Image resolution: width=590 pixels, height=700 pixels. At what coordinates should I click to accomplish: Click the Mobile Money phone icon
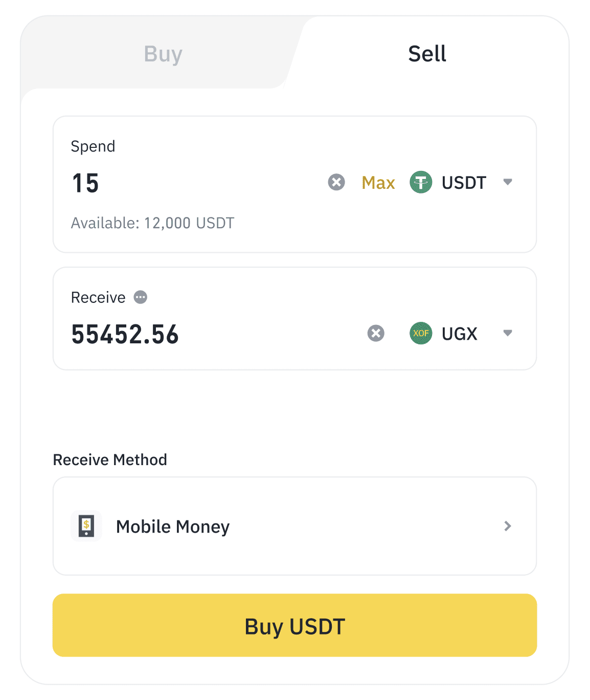tap(86, 526)
